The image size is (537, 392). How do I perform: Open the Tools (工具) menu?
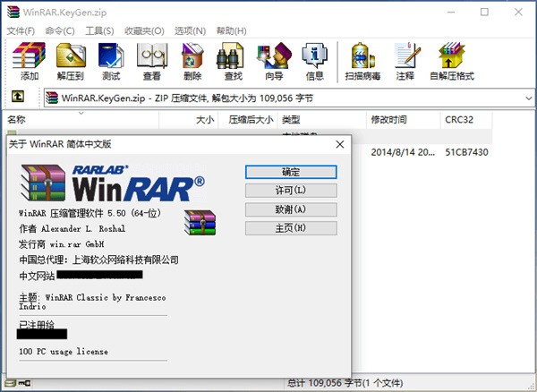point(99,30)
